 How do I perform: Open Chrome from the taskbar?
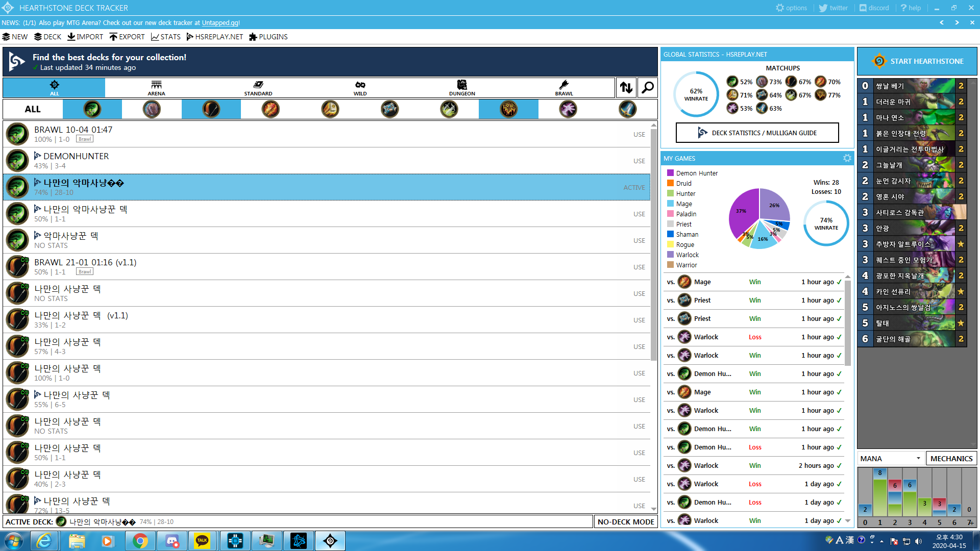click(x=140, y=541)
